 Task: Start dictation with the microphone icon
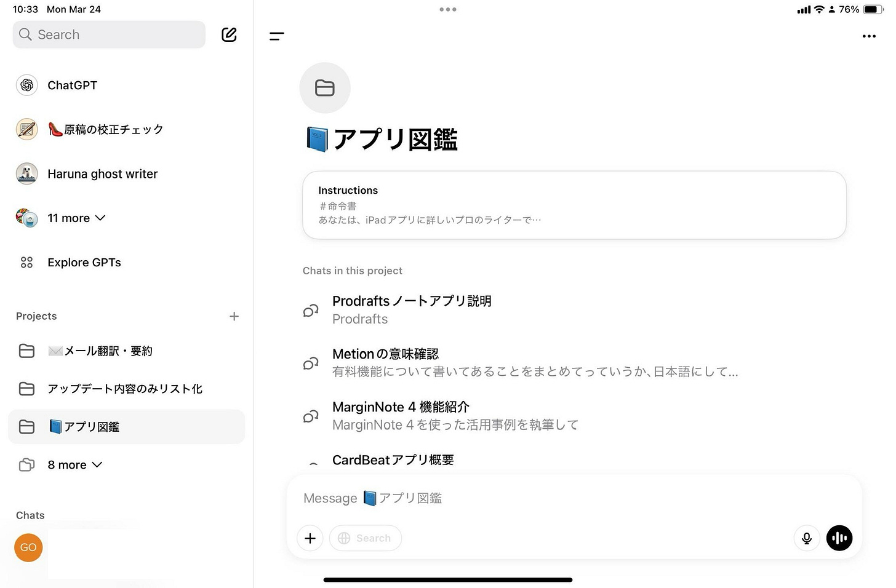[x=807, y=538]
